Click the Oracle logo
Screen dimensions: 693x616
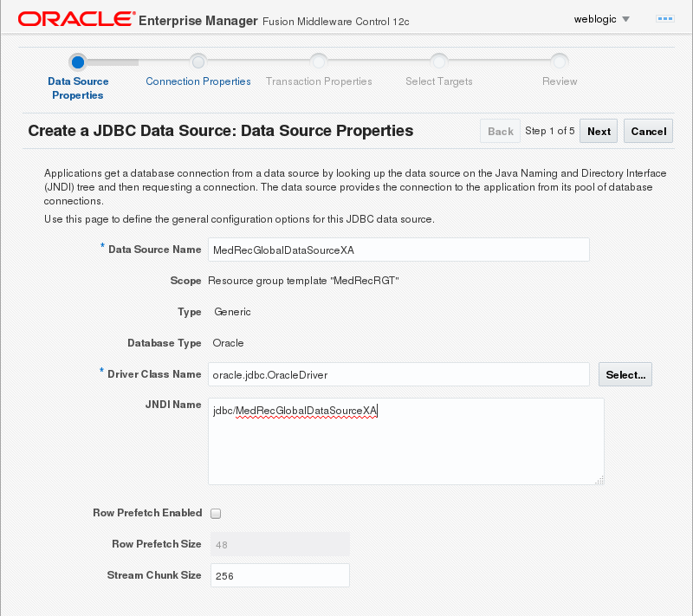point(76,19)
